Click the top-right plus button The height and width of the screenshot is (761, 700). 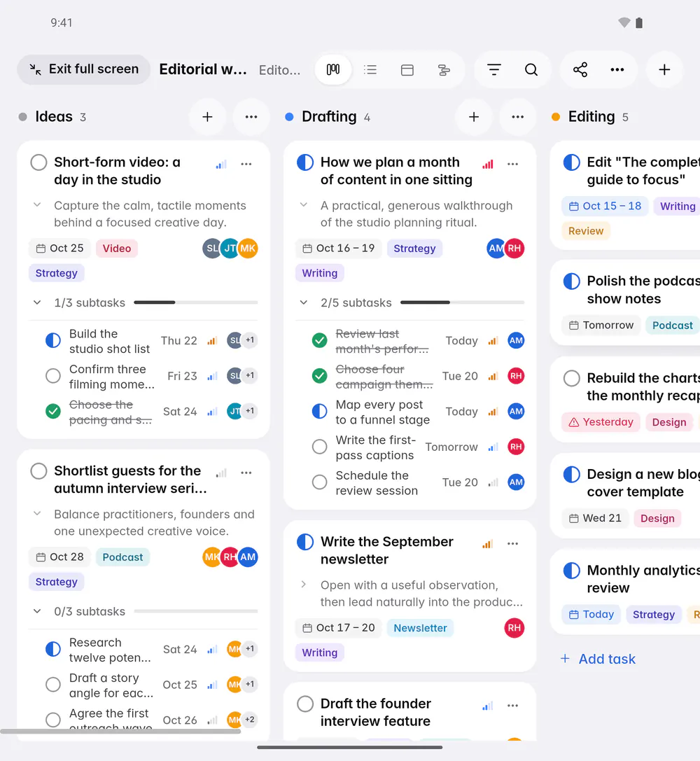[x=664, y=70]
